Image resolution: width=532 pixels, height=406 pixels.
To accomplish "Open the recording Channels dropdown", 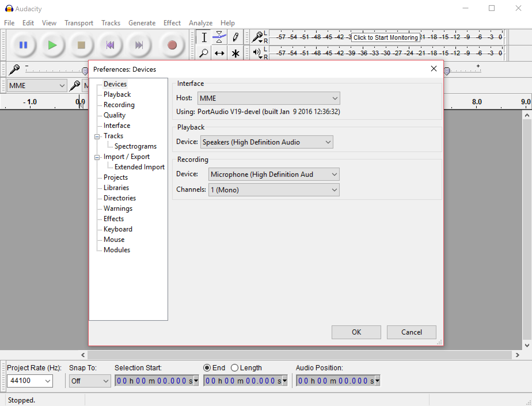I will (274, 190).
